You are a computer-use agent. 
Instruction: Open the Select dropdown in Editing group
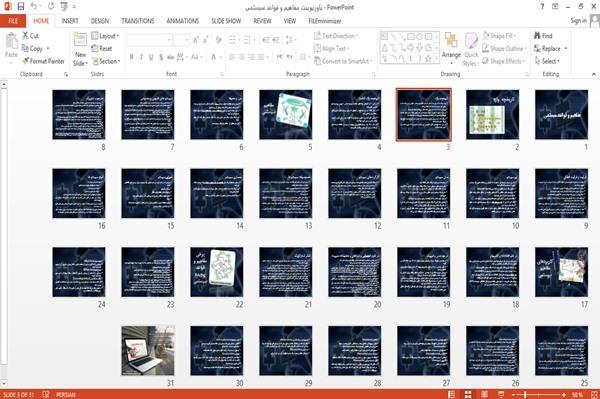click(x=547, y=61)
